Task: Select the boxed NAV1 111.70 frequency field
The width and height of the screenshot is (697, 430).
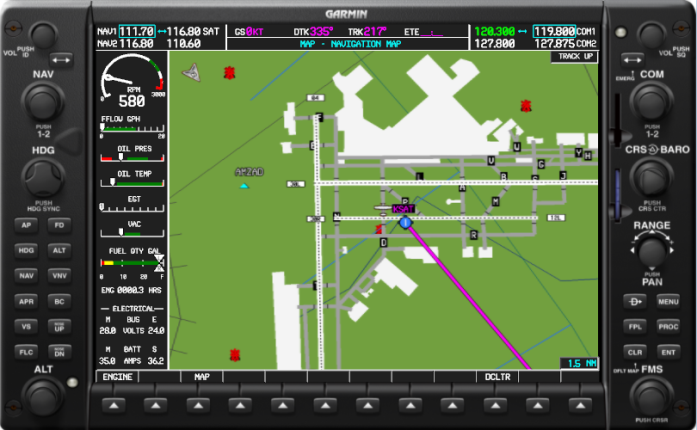Action: 137,32
